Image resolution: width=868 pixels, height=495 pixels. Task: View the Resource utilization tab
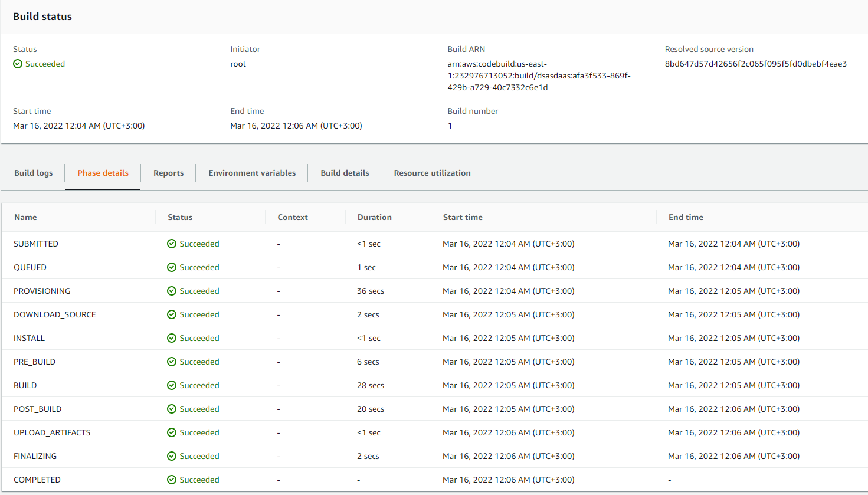tap(433, 173)
